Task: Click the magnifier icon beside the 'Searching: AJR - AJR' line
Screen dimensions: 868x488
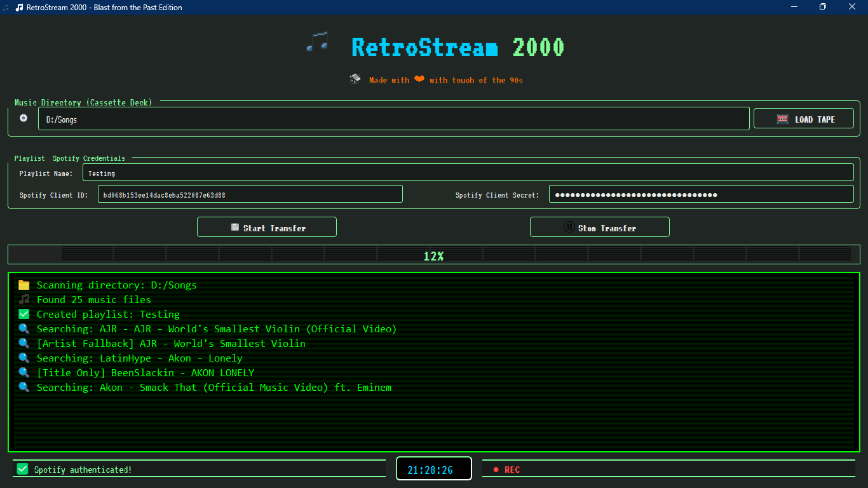Action: pos(24,329)
